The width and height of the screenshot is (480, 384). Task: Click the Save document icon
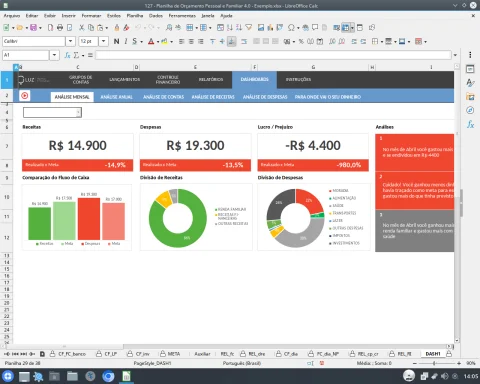(33, 28)
